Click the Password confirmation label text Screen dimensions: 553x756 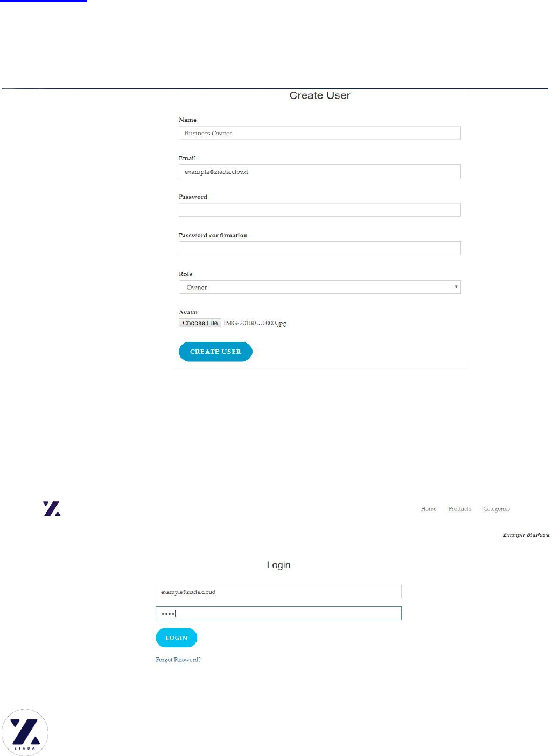tap(213, 235)
